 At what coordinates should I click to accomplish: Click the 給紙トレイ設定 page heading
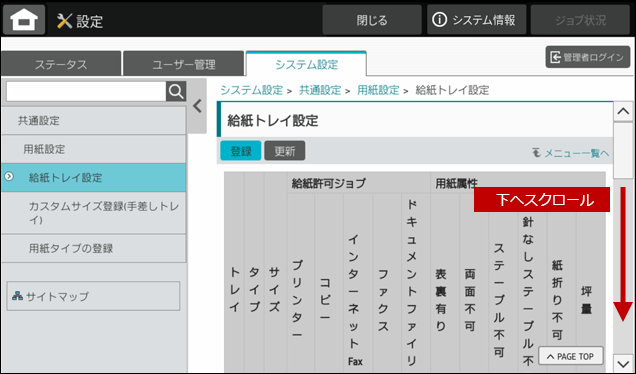(x=273, y=120)
